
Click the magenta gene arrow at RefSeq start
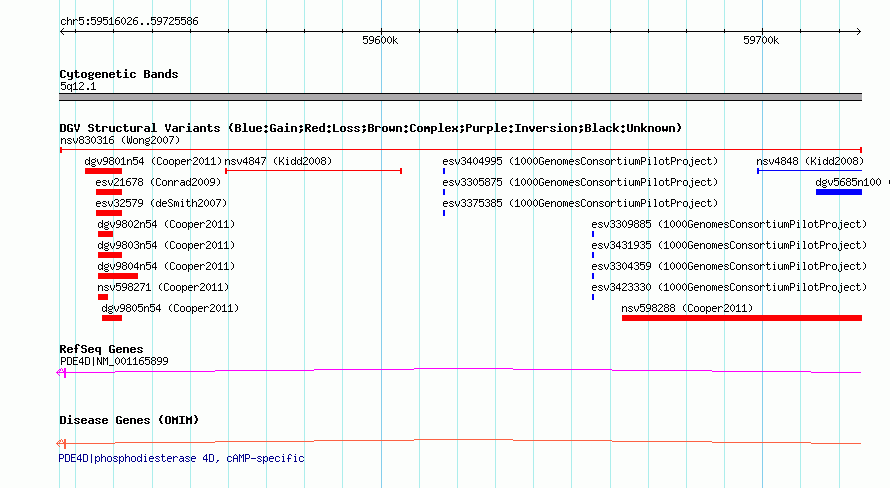click(x=61, y=372)
